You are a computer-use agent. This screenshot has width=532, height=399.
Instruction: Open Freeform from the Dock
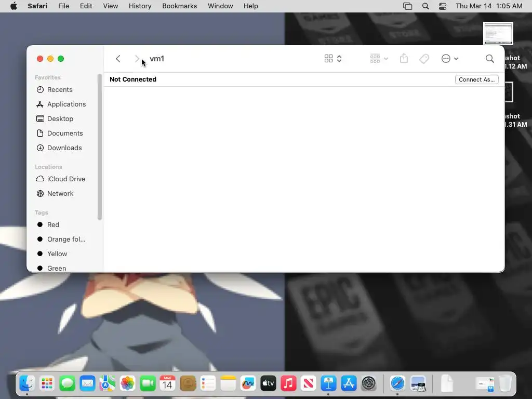tap(248, 384)
